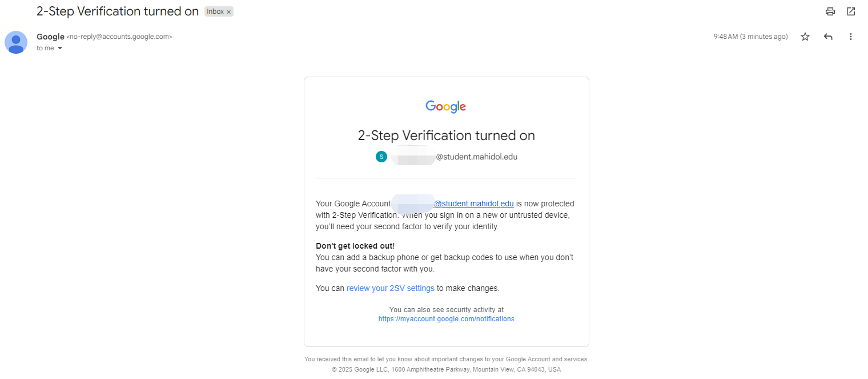This screenshot has height=379, width=868.
Task: Click the Reply arrow icon
Action: [828, 37]
